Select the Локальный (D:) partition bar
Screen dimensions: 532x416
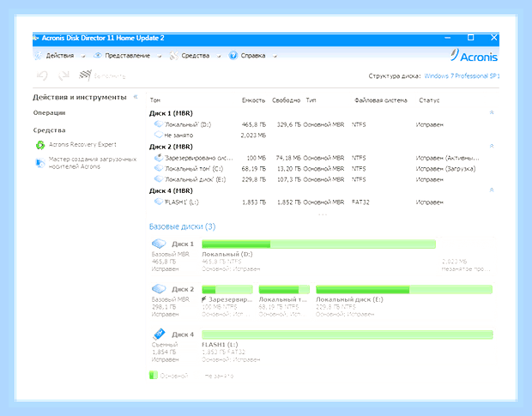pyautogui.click(x=318, y=244)
